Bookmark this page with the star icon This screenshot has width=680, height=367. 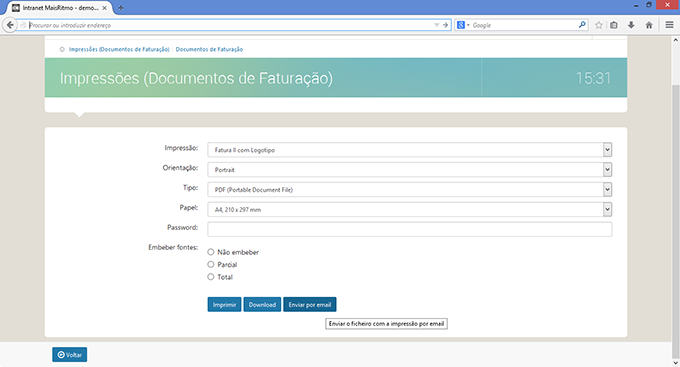[x=599, y=25]
